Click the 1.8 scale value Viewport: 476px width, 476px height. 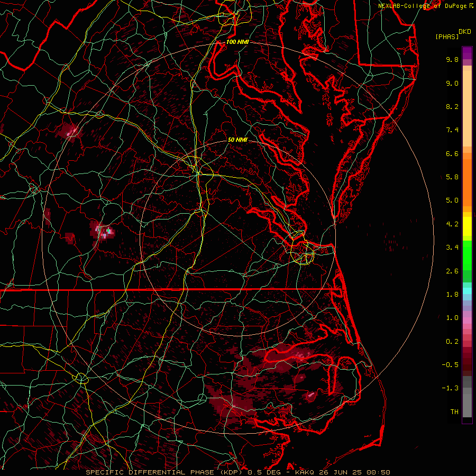[x=452, y=295]
